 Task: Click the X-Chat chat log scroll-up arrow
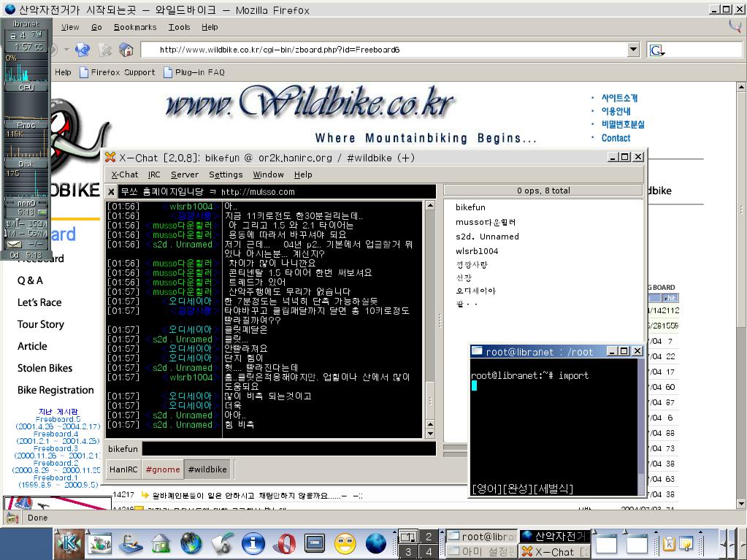click(x=429, y=206)
